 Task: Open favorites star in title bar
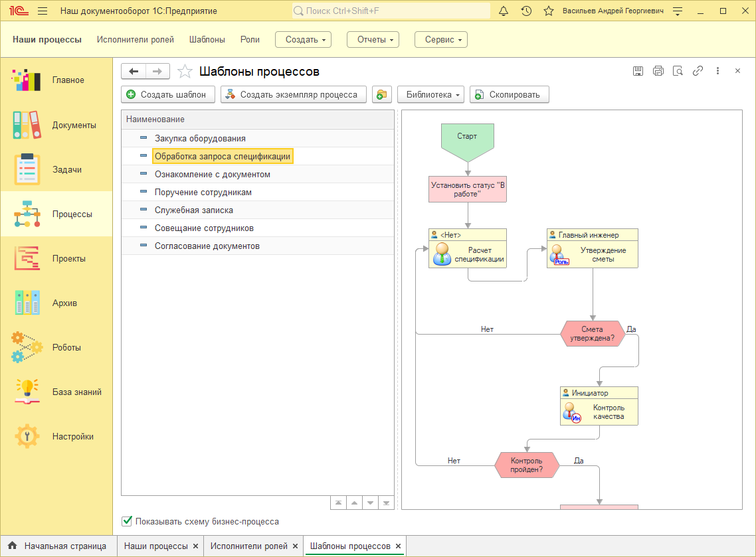pos(548,11)
